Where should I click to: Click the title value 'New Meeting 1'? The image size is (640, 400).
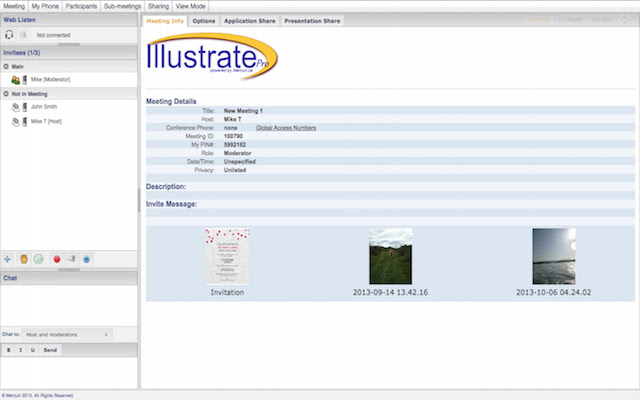(x=243, y=111)
